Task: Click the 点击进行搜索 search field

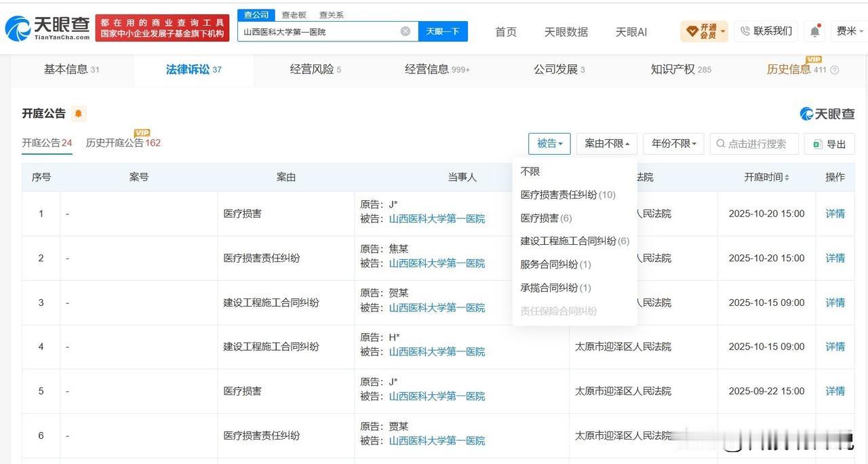Action: pyautogui.click(x=754, y=144)
